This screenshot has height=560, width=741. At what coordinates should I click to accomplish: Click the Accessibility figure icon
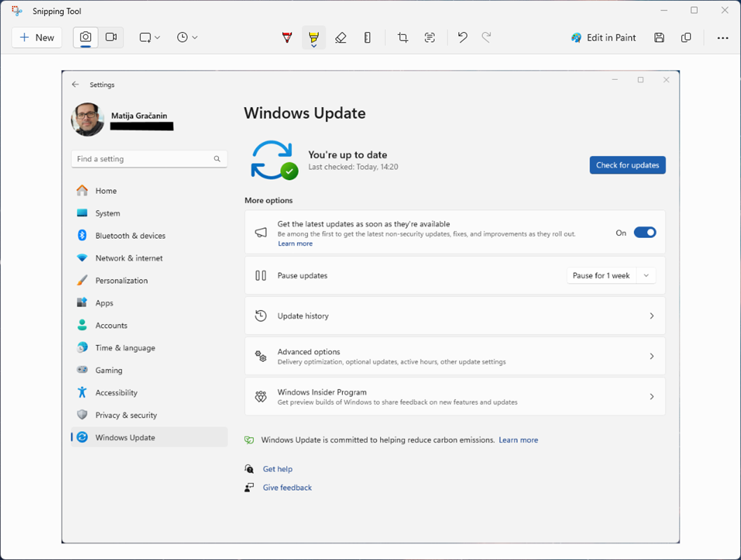pos(83,392)
